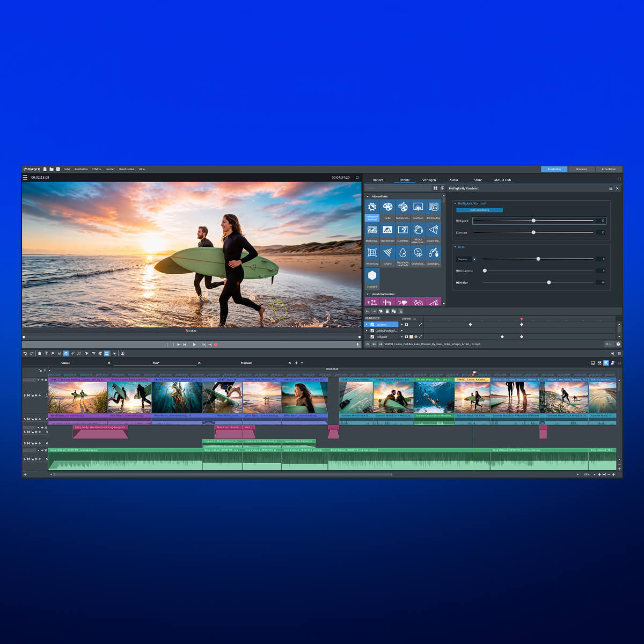This screenshot has width=644, height=644.
Task: Jump to previous keyframe arrow
Action: pyautogui.click(x=368, y=311)
